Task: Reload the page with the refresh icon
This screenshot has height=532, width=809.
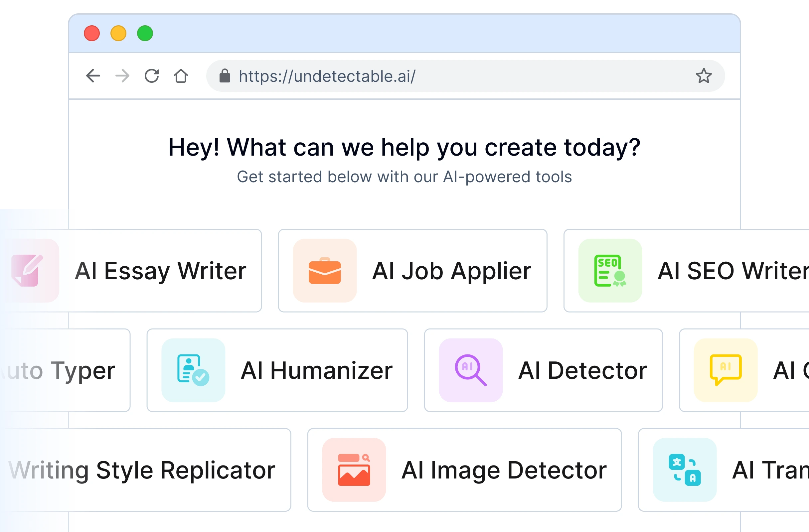Action: pos(152,76)
